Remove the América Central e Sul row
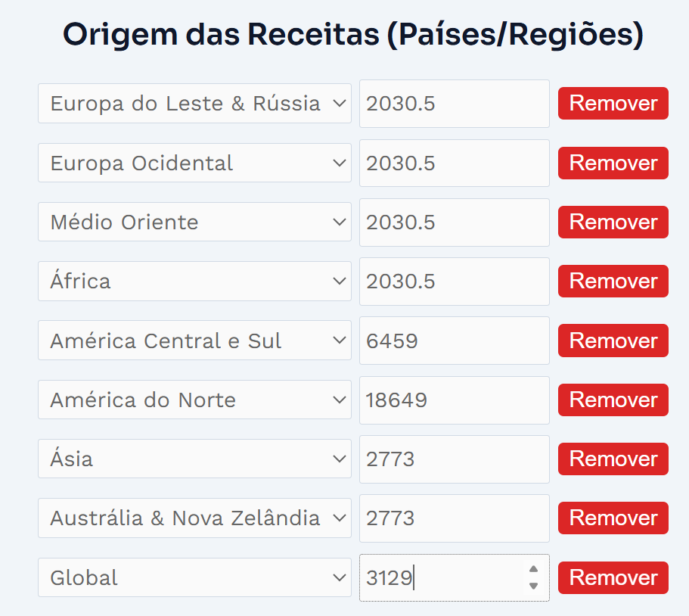Viewport: 689px width, 616px height. [x=613, y=341]
